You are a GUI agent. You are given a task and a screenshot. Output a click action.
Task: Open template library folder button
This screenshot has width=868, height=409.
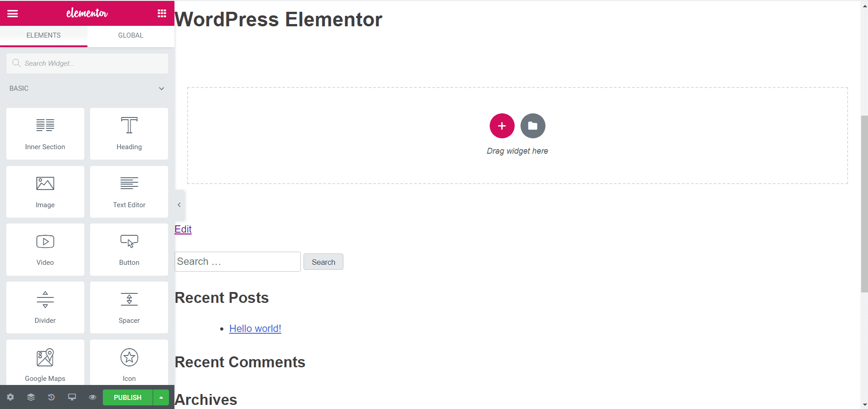(533, 126)
